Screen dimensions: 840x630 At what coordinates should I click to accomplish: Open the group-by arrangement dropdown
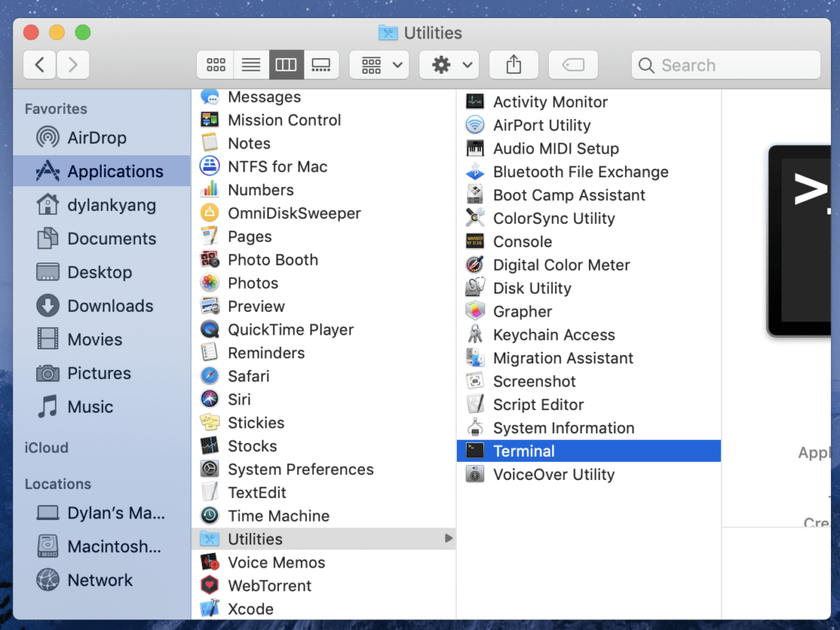pos(379,65)
